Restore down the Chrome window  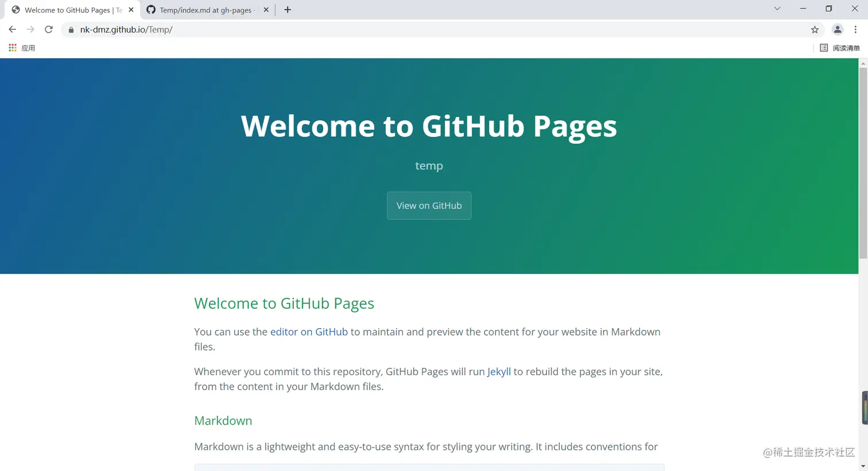pos(828,9)
